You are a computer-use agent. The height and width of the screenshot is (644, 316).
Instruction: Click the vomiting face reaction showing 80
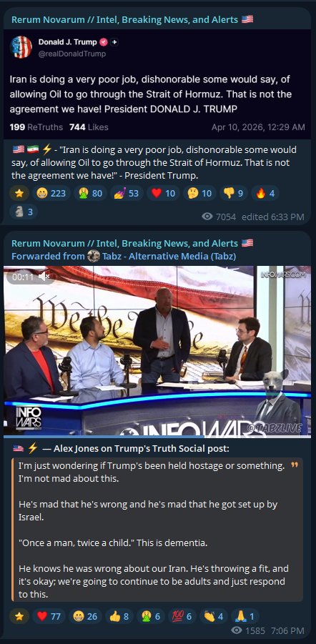[90, 192]
